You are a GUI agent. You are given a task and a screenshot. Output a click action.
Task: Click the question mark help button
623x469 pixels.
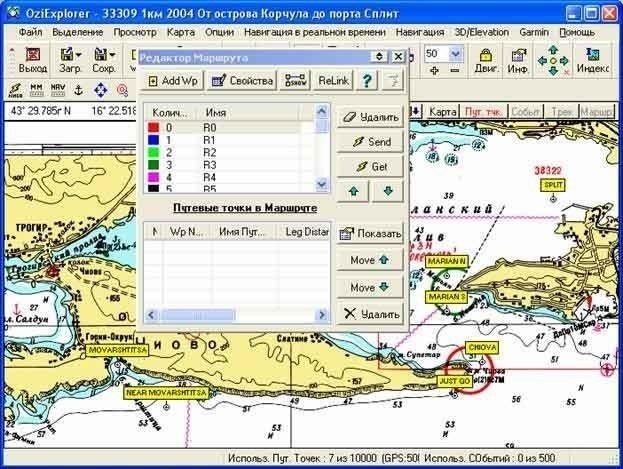click(x=367, y=81)
